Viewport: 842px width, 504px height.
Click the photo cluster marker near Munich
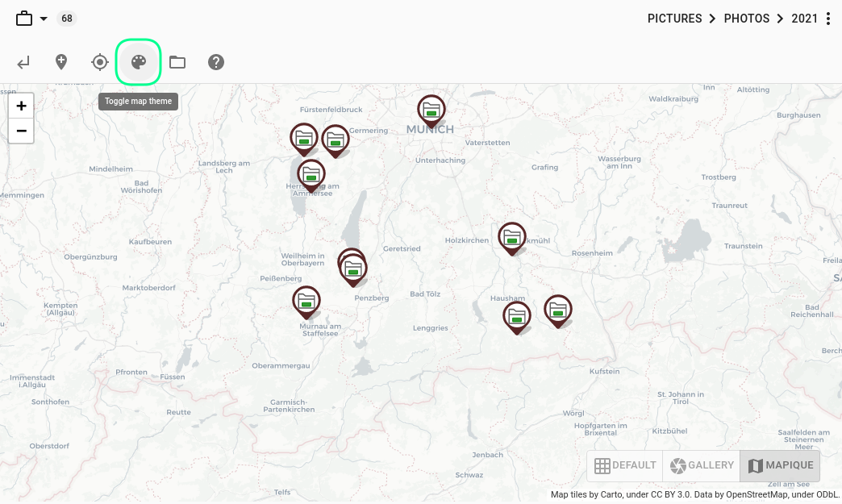tap(431, 110)
